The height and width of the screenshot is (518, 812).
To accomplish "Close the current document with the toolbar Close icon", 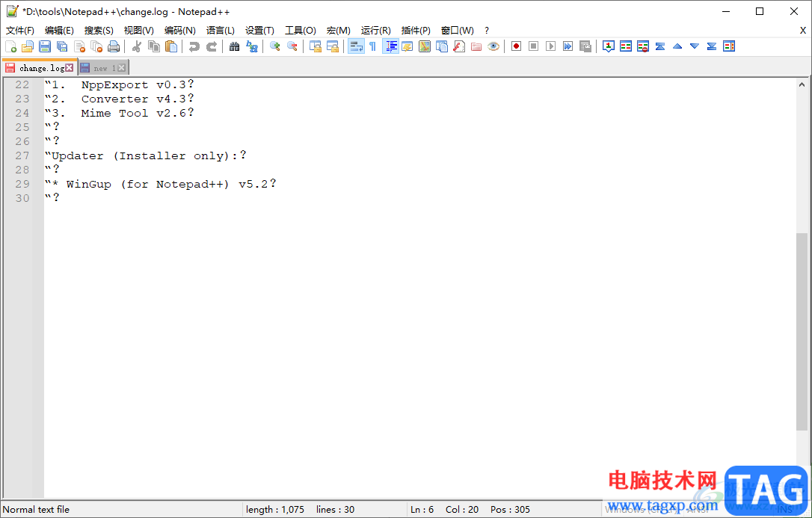I will coord(79,46).
